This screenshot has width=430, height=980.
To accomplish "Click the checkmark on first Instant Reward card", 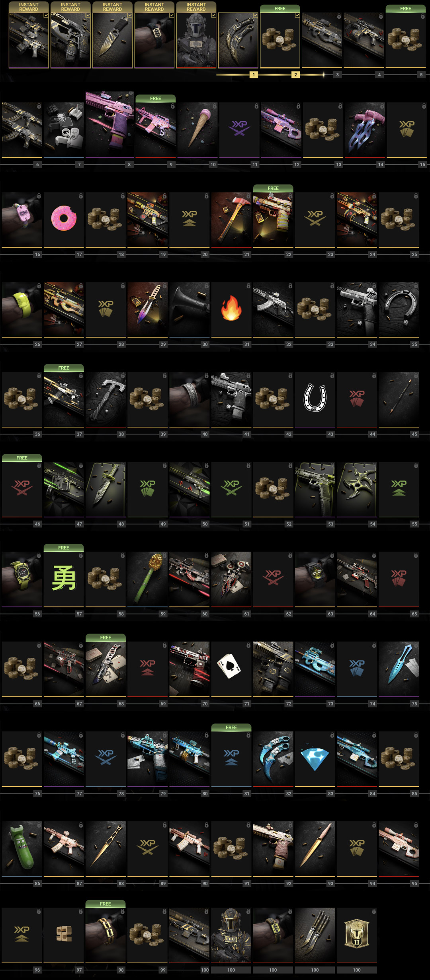I will (46, 15).
